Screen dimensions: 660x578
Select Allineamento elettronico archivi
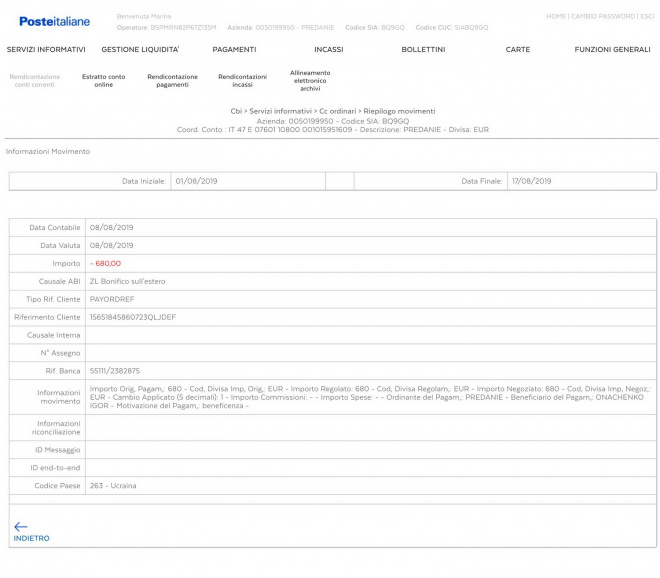pyautogui.click(x=310, y=80)
